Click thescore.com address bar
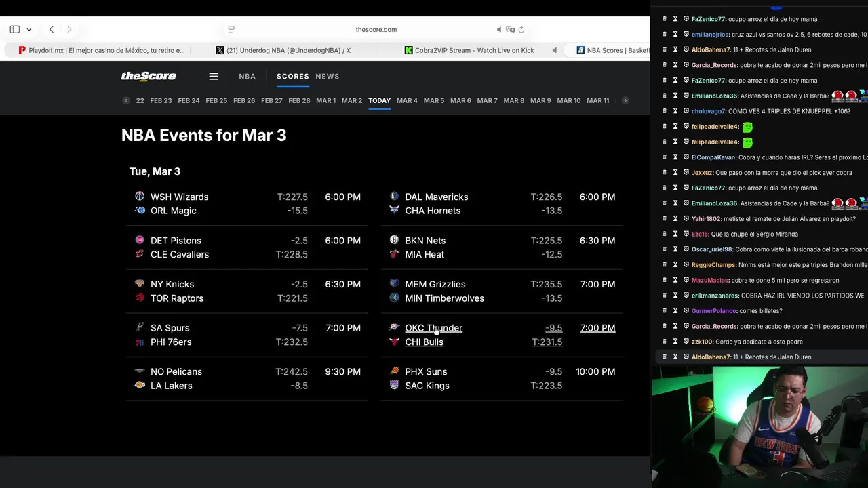Viewport: 868px width, 488px height. tap(376, 29)
